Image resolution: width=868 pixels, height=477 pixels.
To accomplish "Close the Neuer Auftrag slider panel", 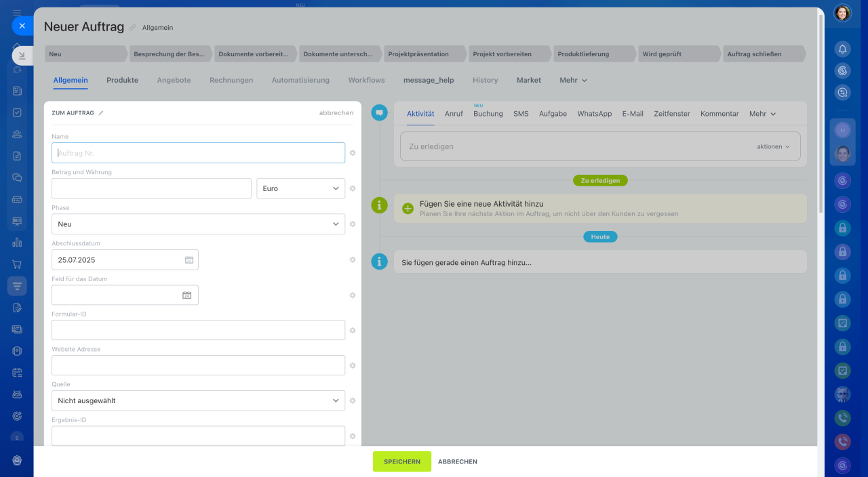I will (x=22, y=26).
